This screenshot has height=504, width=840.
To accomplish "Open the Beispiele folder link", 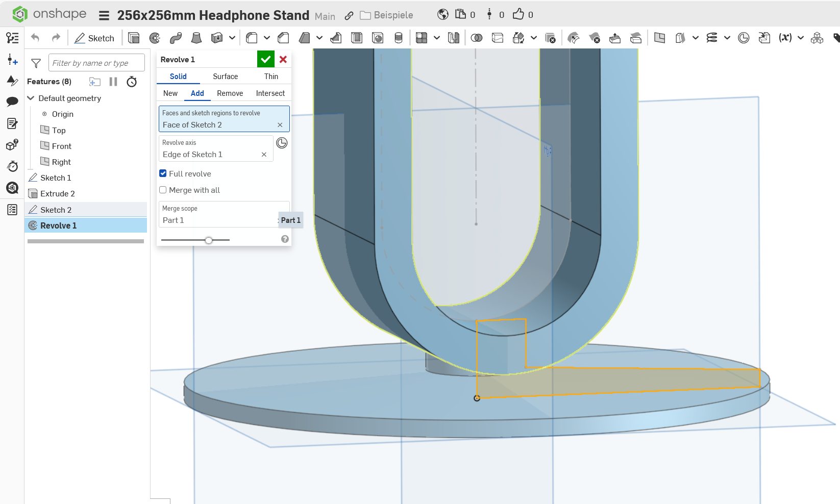I will [387, 15].
